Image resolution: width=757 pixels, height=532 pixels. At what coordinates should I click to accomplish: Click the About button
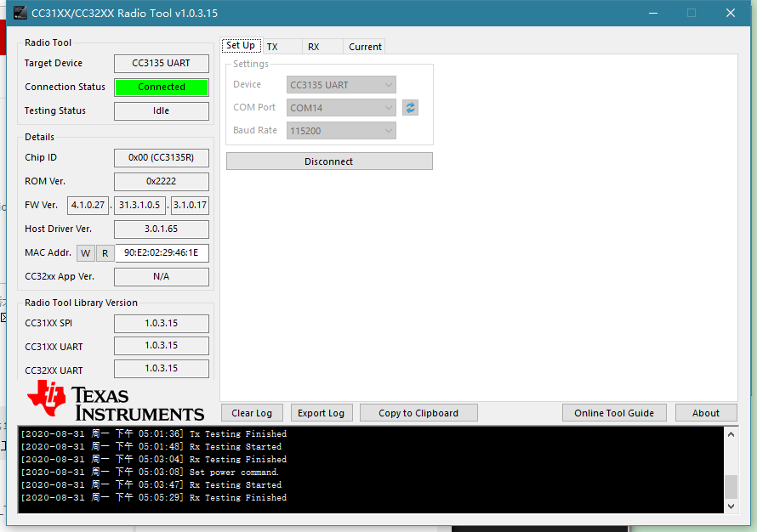click(x=706, y=413)
